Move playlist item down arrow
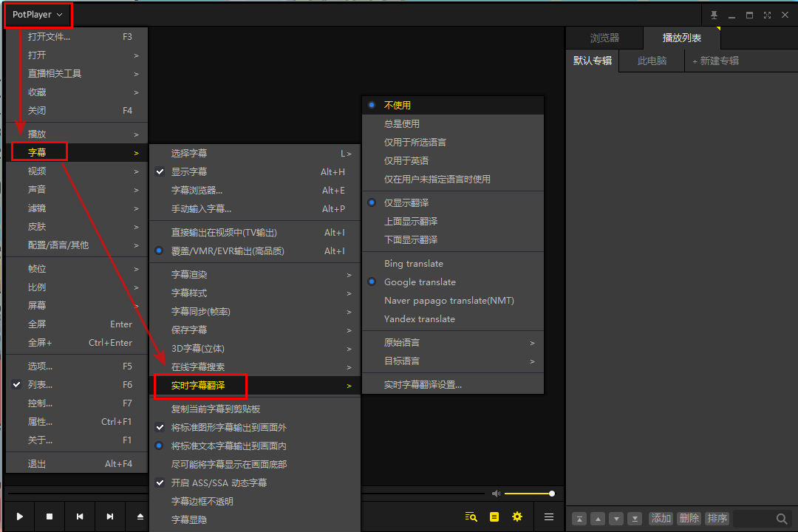The height and width of the screenshot is (532, 798). coord(616,519)
